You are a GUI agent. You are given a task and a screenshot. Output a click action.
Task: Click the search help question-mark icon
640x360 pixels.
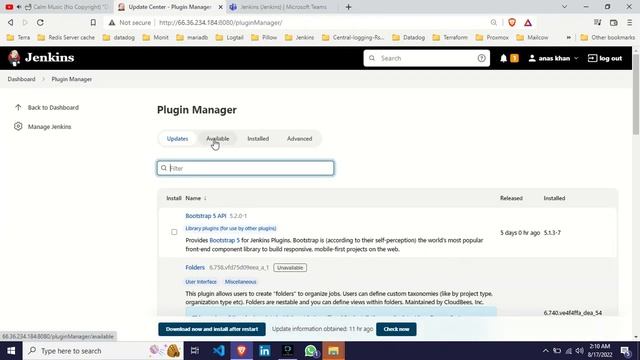click(x=481, y=58)
